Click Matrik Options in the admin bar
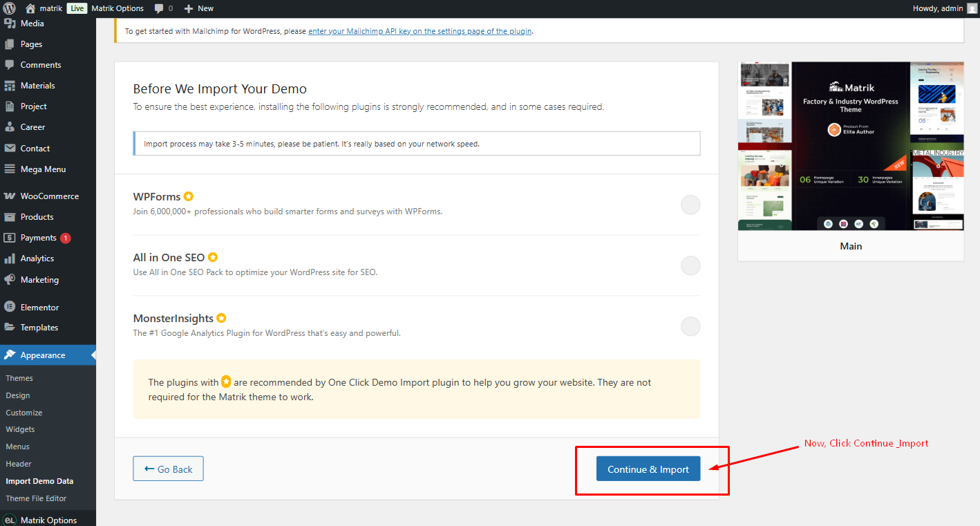 [119, 8]
